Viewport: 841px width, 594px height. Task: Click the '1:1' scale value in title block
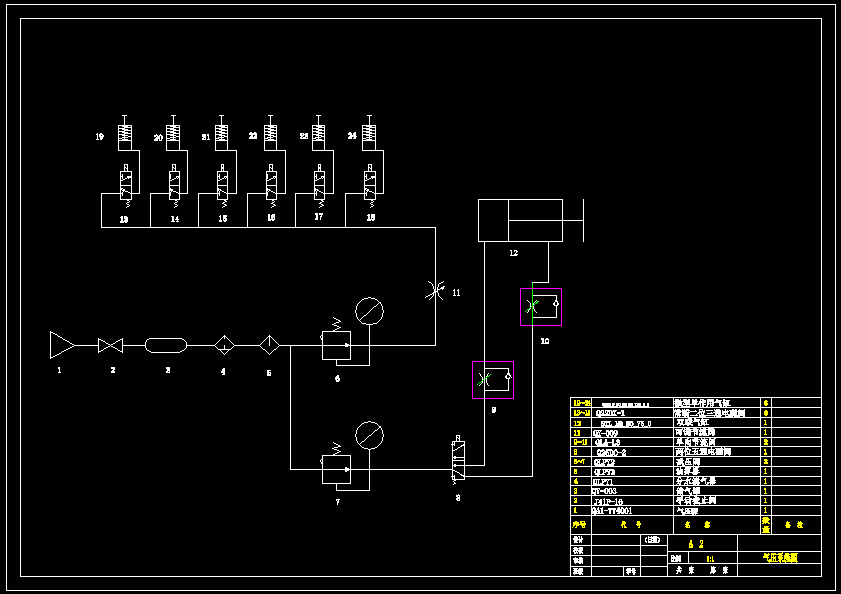click(710, 559)
